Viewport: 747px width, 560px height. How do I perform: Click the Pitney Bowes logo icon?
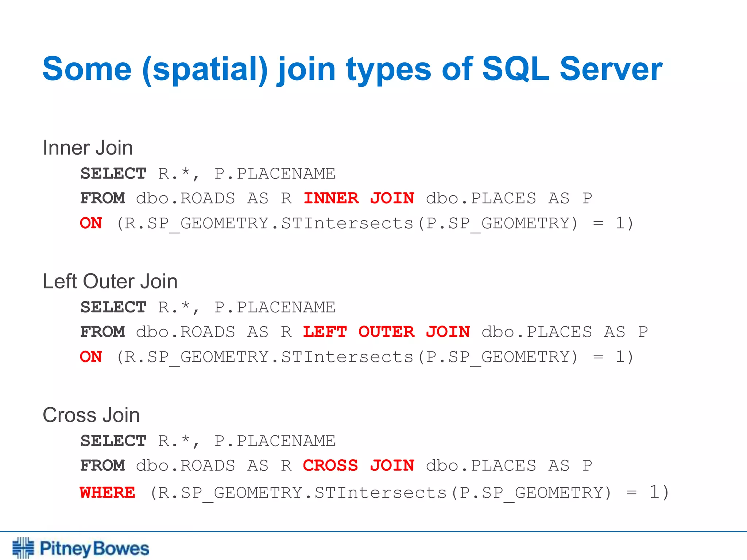click(23, 548)
